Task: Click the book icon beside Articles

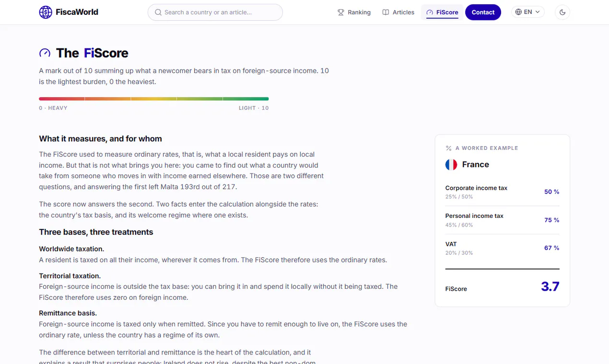Action: 386,12
